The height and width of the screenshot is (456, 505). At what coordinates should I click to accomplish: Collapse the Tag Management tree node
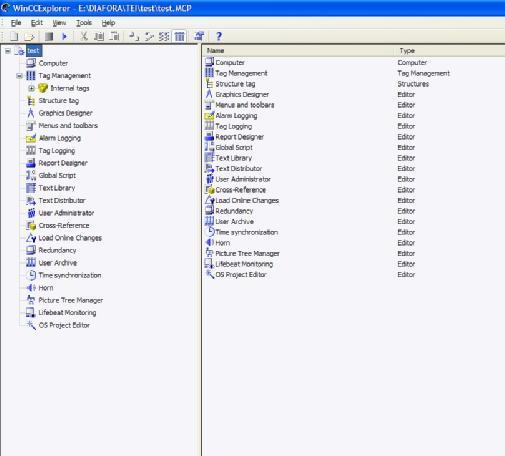click(x=19, y=76)
